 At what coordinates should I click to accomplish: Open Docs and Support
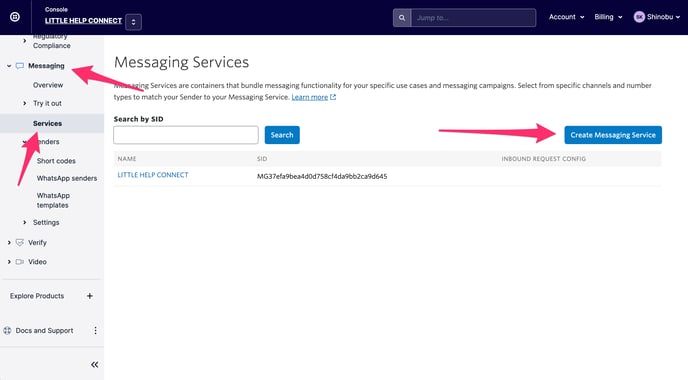tap(44, 331)
